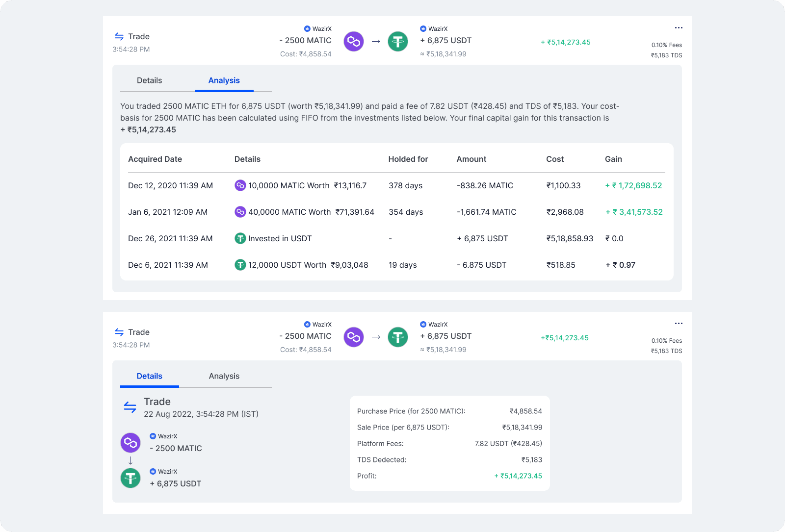This screenshot has height=532, width=785.
Task: Click the right arrow between coins in the top card
Action: click(376, 42)
